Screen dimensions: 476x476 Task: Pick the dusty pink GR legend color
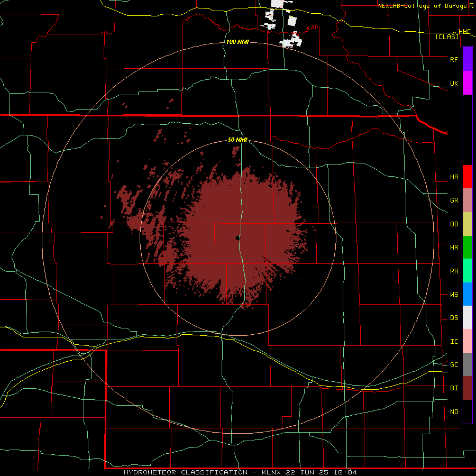pos(467,200)
